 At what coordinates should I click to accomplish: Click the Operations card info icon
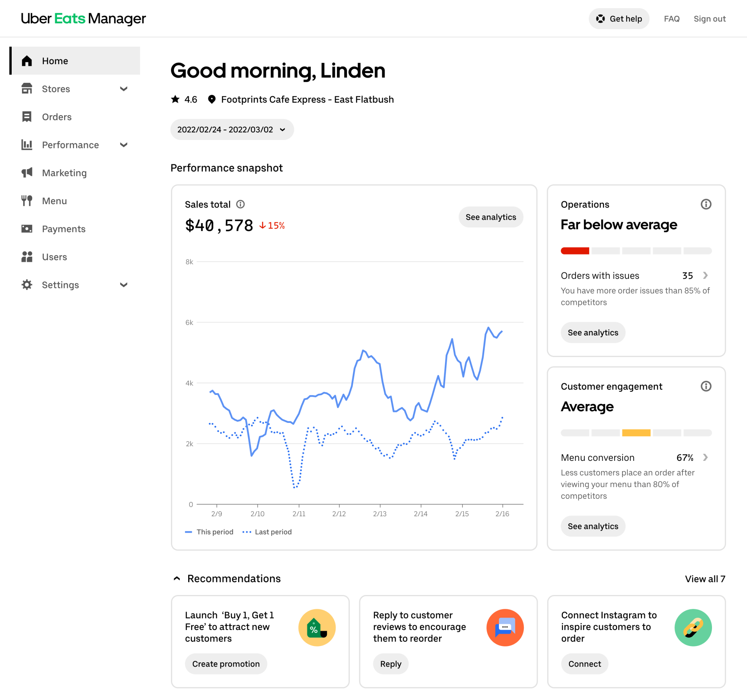[x=706, y=204]
